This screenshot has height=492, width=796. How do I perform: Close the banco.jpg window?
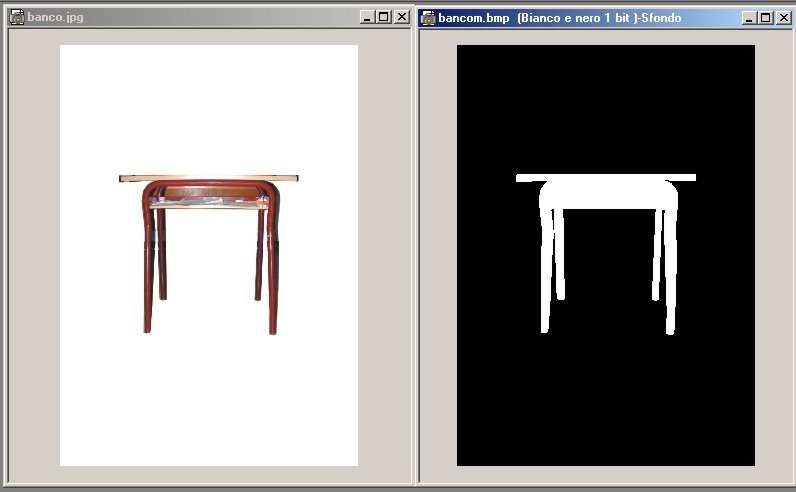coord(402,17)
